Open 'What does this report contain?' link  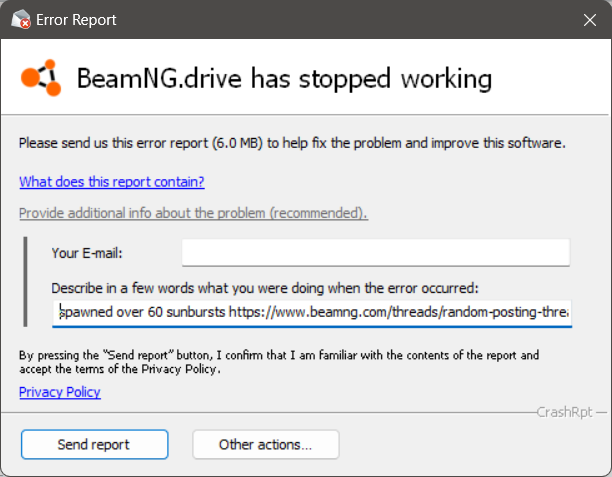pos(112,182)
